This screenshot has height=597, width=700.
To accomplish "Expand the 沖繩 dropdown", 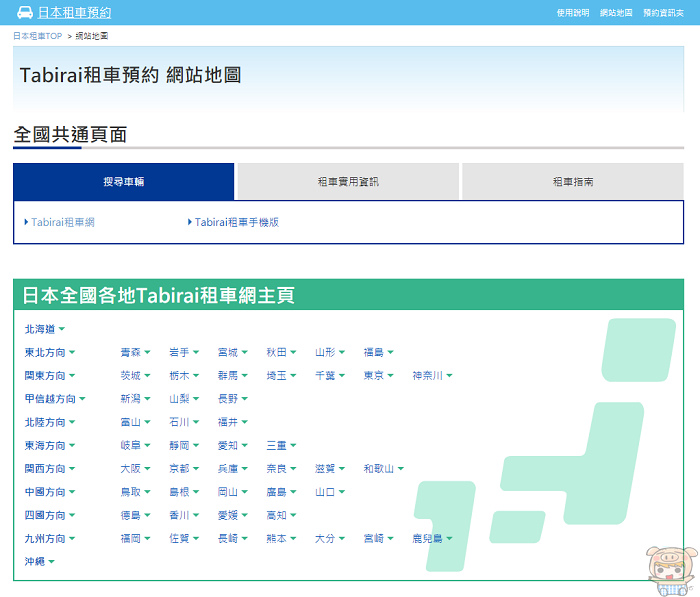I will click(39, 561).
